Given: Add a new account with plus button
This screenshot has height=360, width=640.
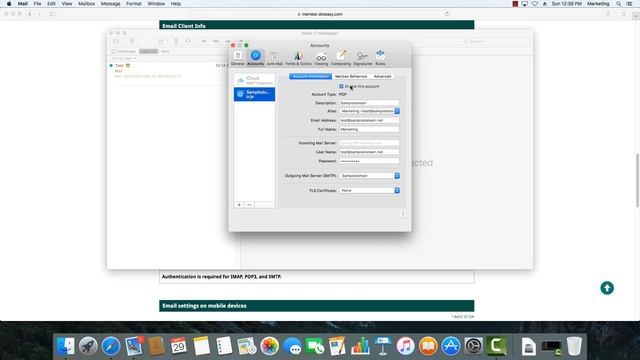Looking at the screenshot, I should coord(239,204).
